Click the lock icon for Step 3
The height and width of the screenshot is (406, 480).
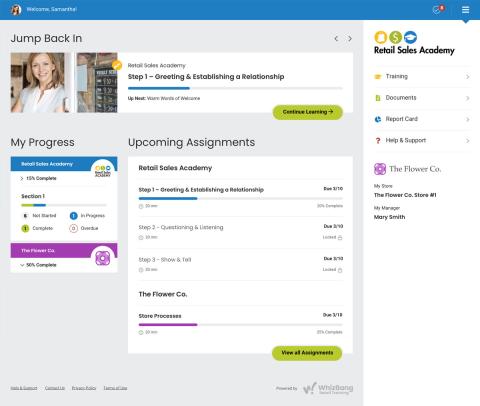pos(340,270)
